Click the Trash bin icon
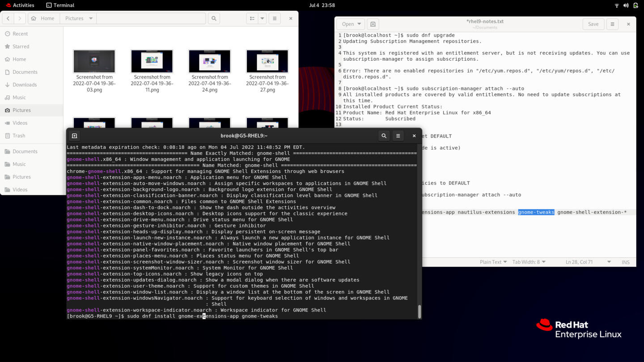644x362 pixels. click(x=7, y=135)
